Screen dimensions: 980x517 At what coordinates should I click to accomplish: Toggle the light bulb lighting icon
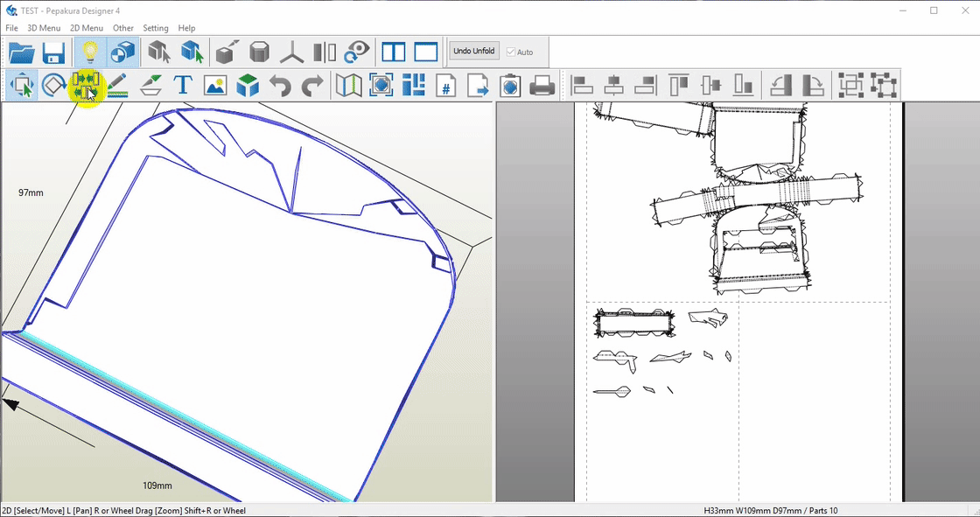point(88,52)
